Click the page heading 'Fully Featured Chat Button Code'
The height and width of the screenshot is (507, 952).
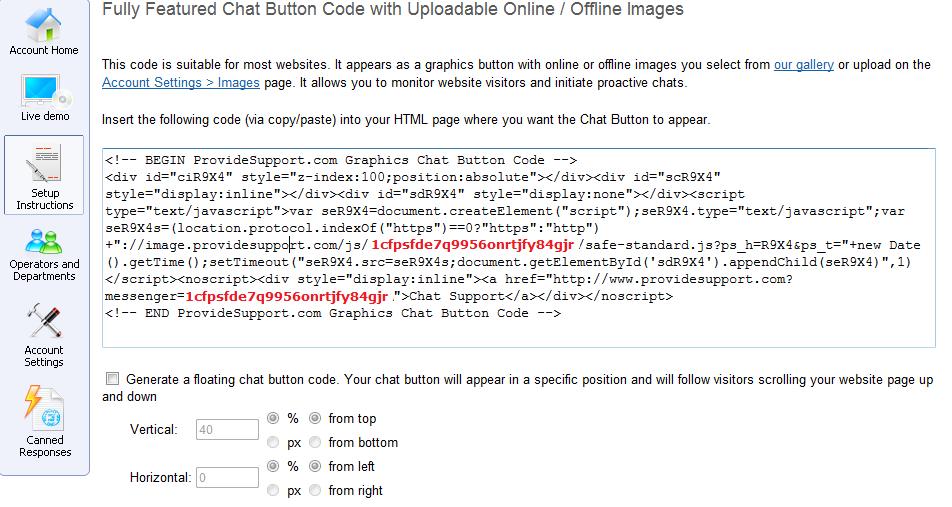click(x=393, y=9)
